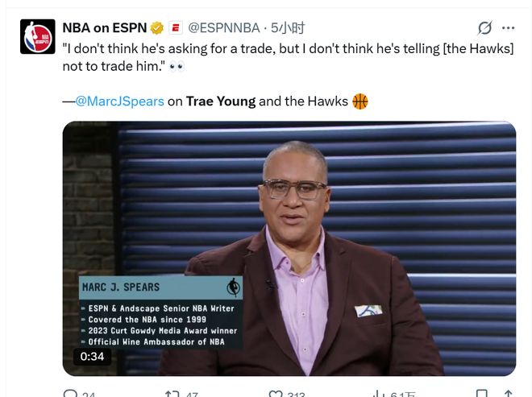Open the @MarcJSpears mention link
Screen dimensions: 532x397
[x=119, y=101]
